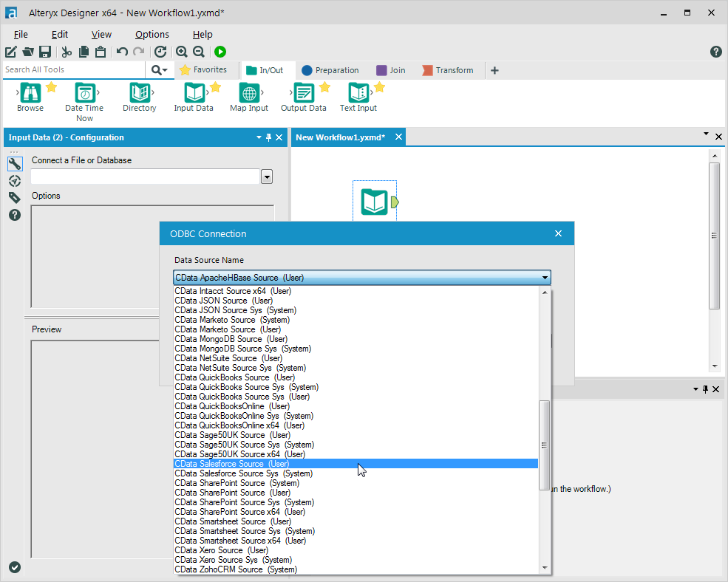Select the Map Input tool

tap(249, 93)
